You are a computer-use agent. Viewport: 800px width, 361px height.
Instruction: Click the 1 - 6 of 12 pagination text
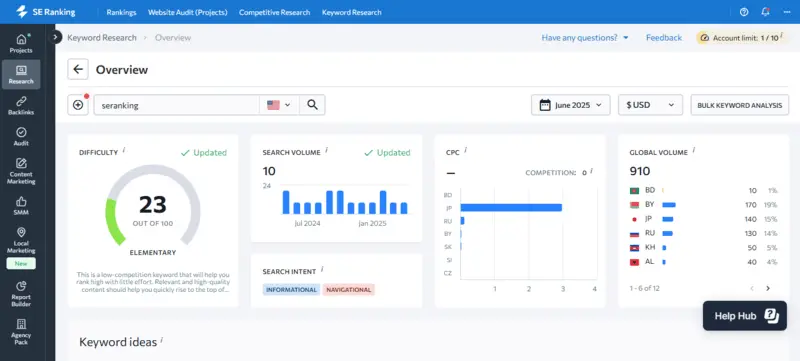[644, 289]
